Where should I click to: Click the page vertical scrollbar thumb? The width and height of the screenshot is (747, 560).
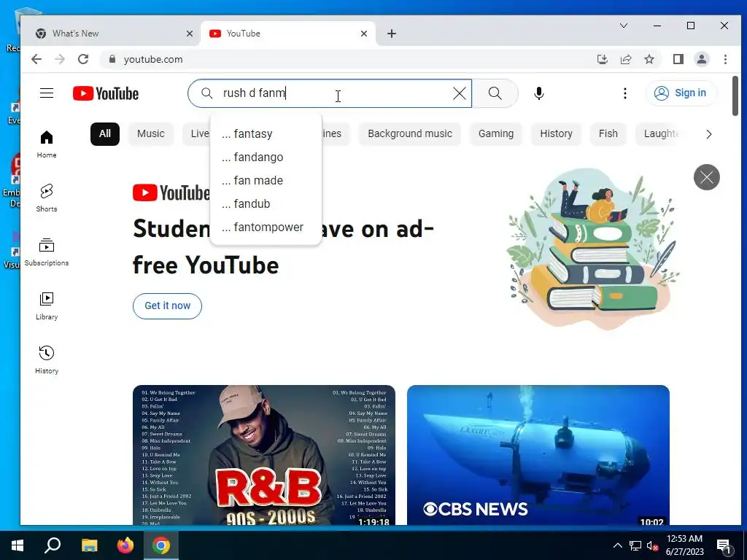[735, 96]
